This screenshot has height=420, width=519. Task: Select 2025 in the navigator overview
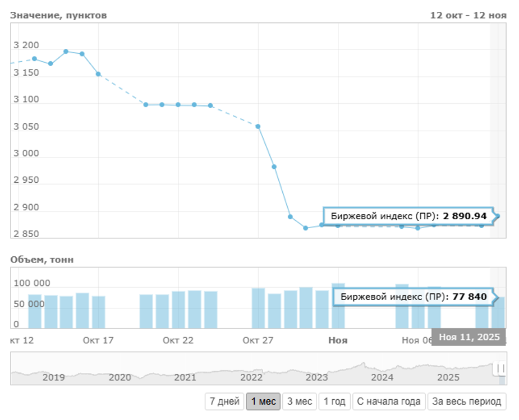[x=448, y=377]
